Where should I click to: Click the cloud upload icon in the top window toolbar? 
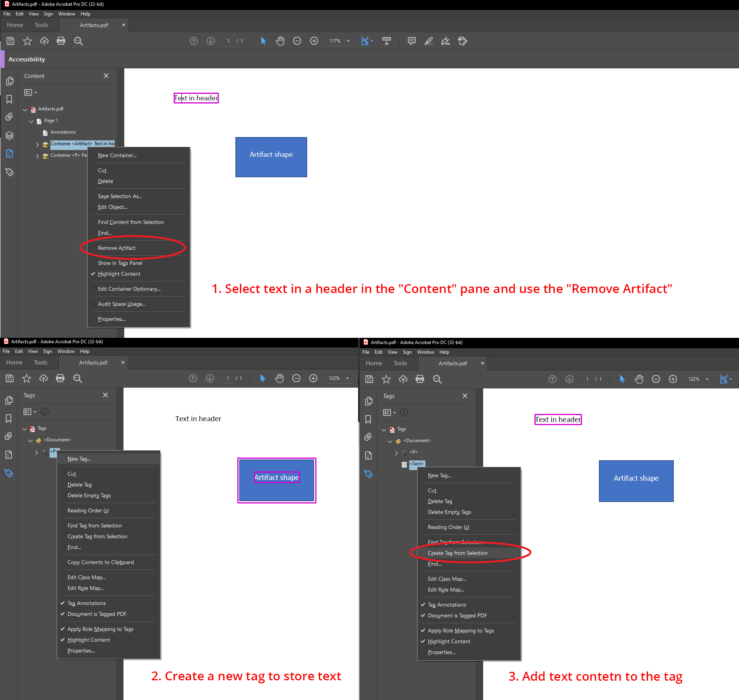point(44,41)
